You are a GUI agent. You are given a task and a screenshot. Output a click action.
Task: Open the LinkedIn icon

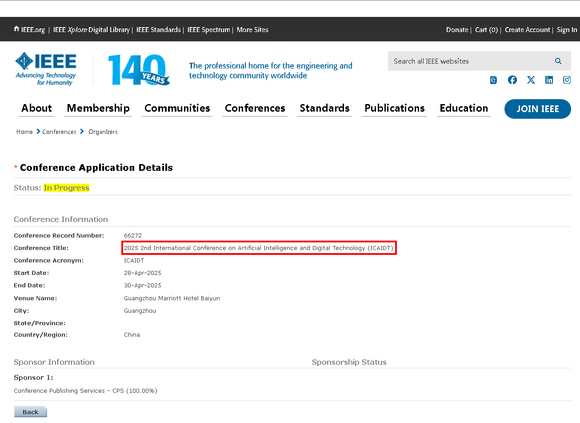(x=549, y=80)
